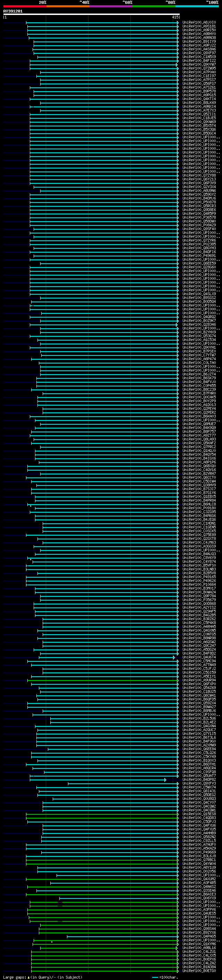Click the cyan ~100% identity scale segment

click(197, 6)
